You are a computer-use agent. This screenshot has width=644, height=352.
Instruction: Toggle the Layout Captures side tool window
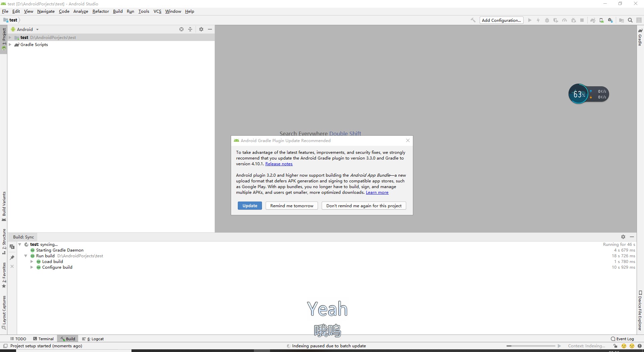(4, 312)
